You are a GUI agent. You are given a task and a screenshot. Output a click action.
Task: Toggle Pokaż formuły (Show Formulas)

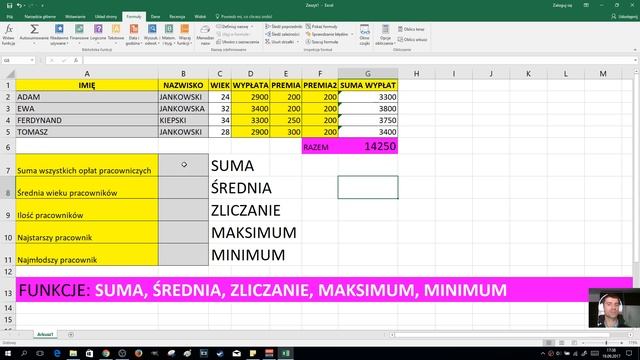322,27
